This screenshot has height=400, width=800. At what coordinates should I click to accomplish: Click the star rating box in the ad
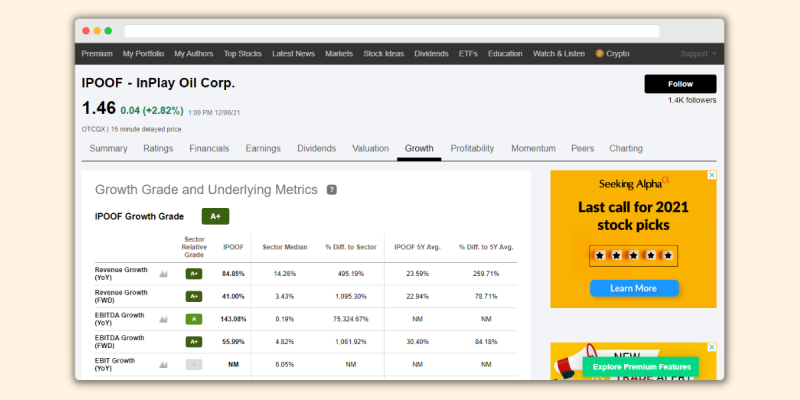pyautogui.click(x=633, y=256)
